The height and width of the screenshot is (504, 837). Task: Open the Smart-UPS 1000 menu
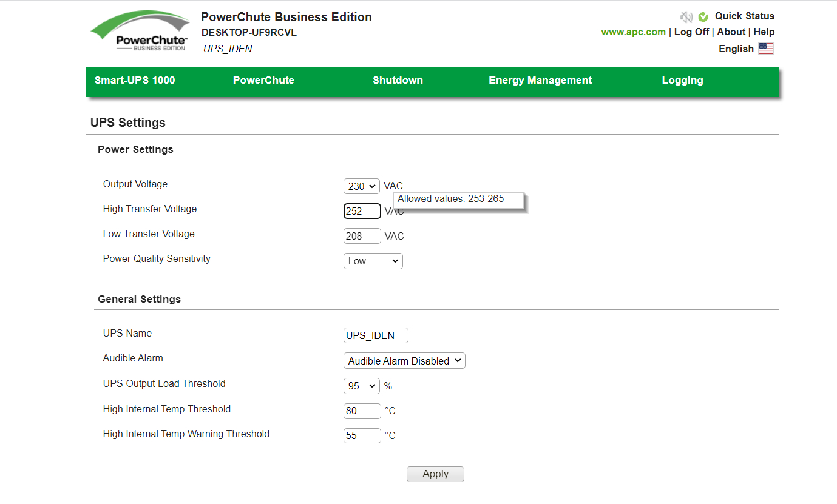(x=135, y=80)
